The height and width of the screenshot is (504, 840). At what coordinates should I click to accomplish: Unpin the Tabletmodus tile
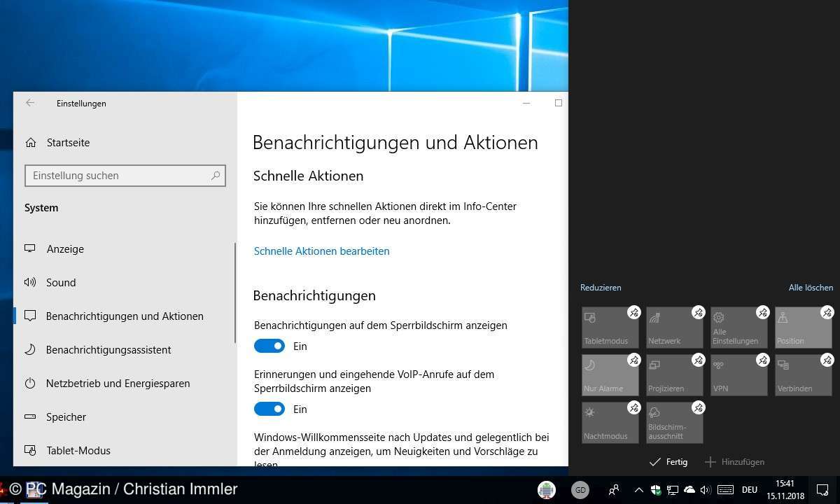click(x=633, y=312)
